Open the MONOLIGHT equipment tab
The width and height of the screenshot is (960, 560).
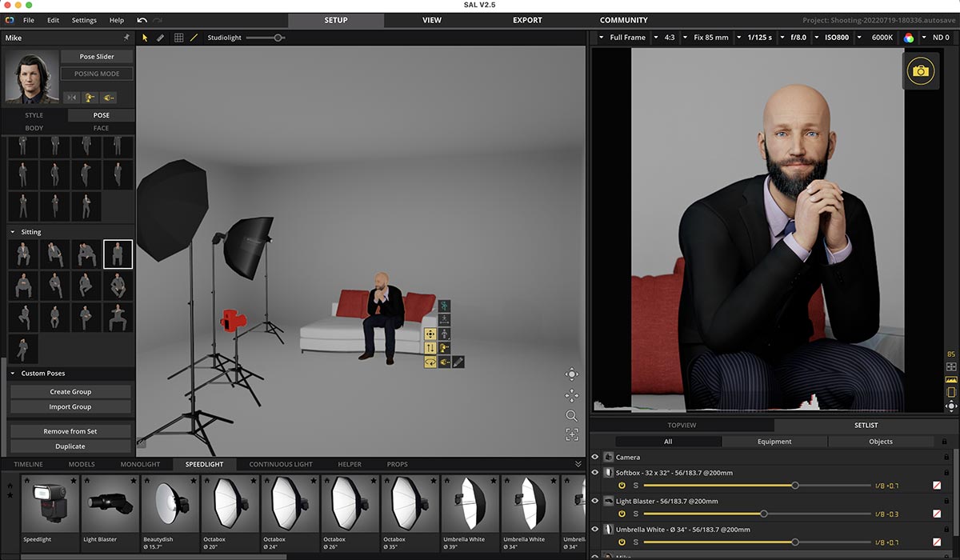140,464
